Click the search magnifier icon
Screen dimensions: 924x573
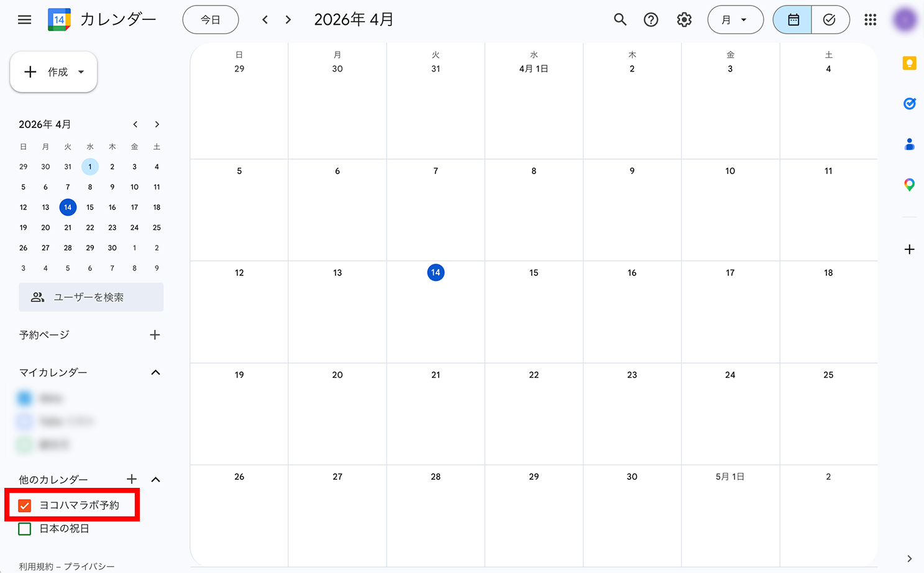tap(620, 20)
